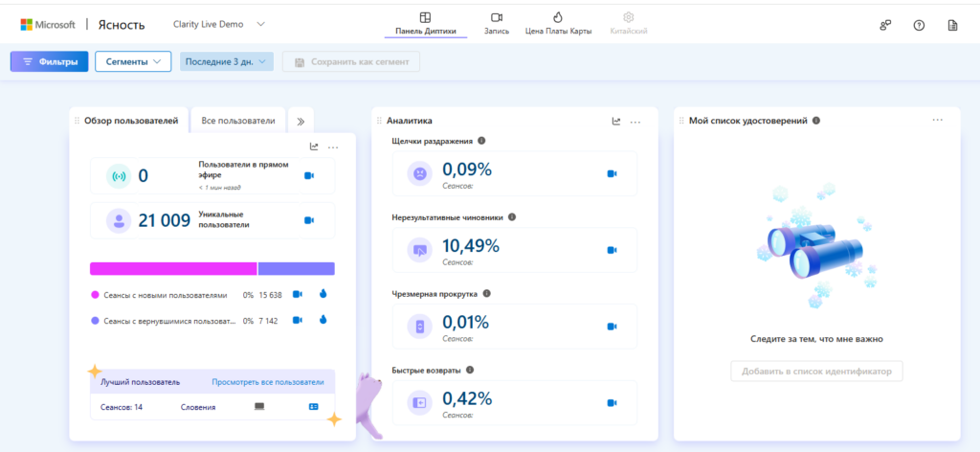Click the Сеансов: 14 text
This screenshot has width=980, height=452.
point(122,407)
